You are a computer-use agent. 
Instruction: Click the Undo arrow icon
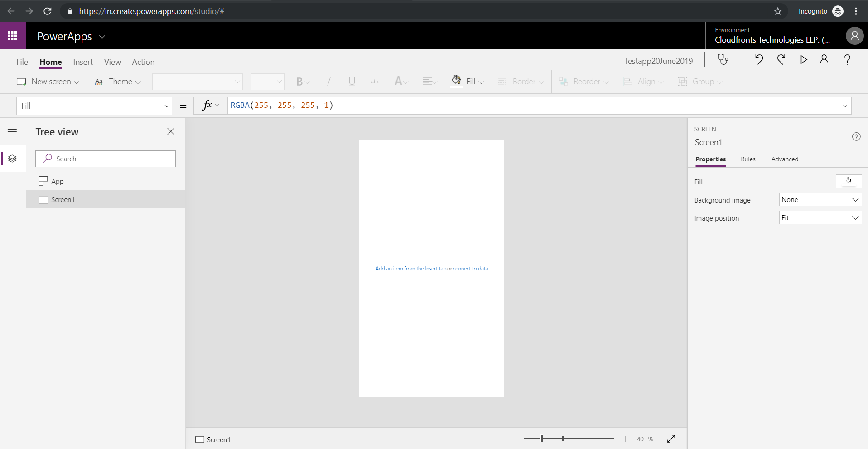tap(759, 59)
